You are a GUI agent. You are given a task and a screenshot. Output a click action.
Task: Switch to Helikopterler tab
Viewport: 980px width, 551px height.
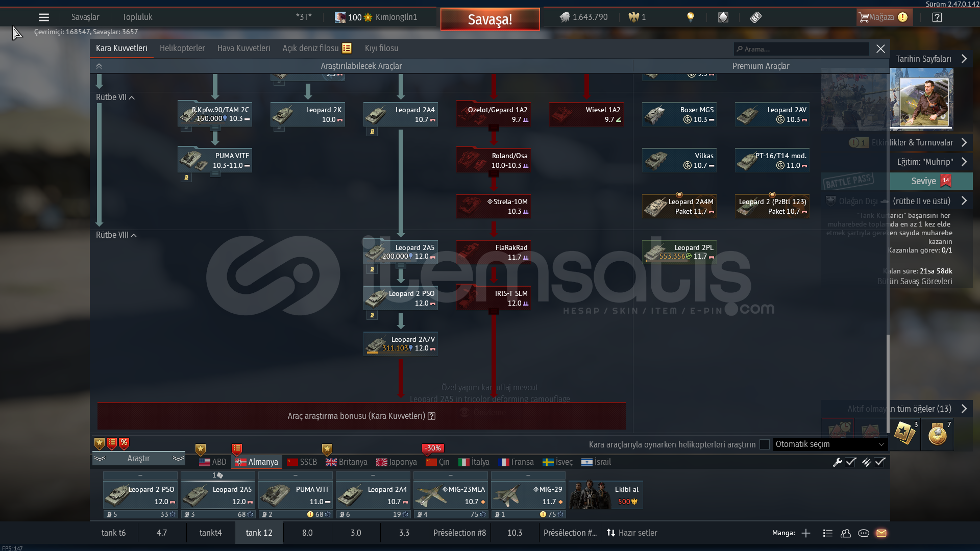click(x=182, y=48)
